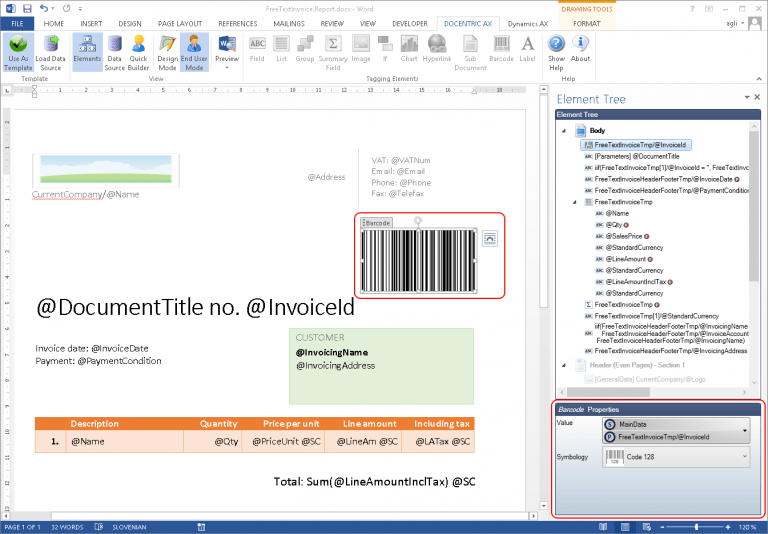Open Customize Quick Access Toolbar dropdown

coord(80,9)
